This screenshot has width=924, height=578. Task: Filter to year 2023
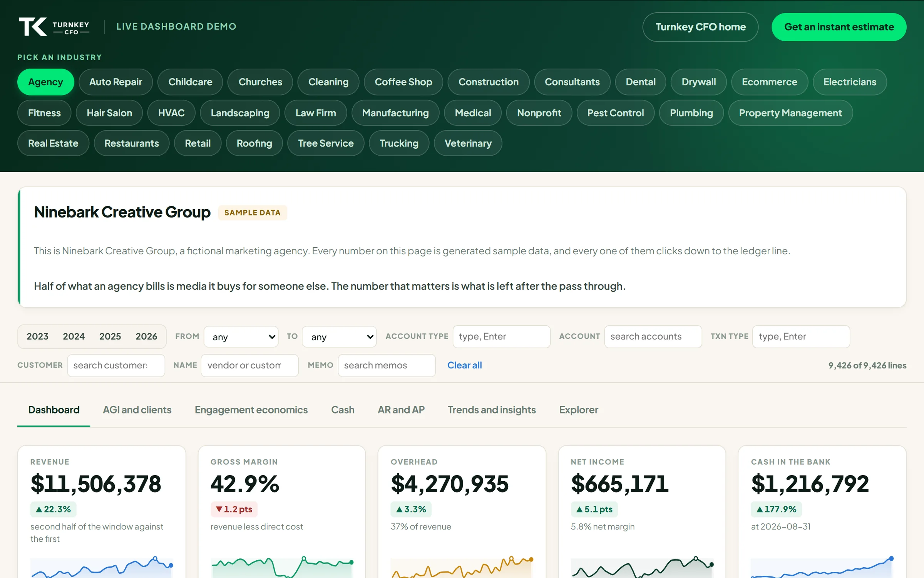37,336
